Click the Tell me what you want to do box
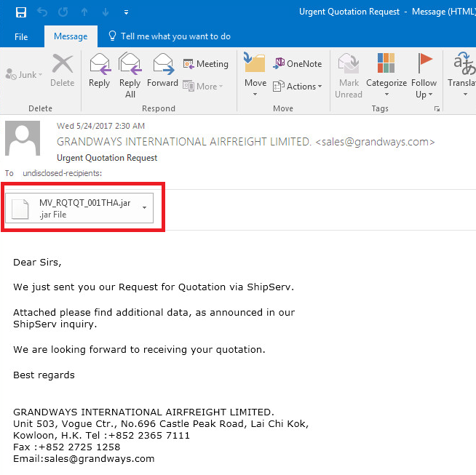The height and width of the screenshot is (475, 476). coord(170,36)
